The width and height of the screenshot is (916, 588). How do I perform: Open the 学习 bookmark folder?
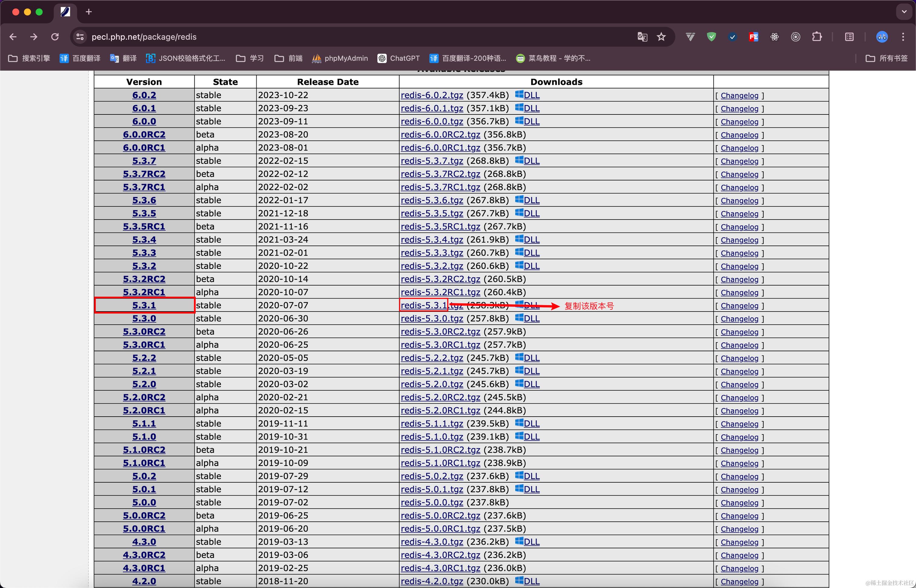click(250, 58)
